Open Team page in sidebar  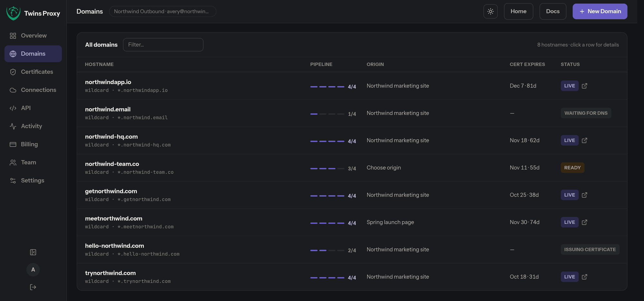[x=33, y=162]
